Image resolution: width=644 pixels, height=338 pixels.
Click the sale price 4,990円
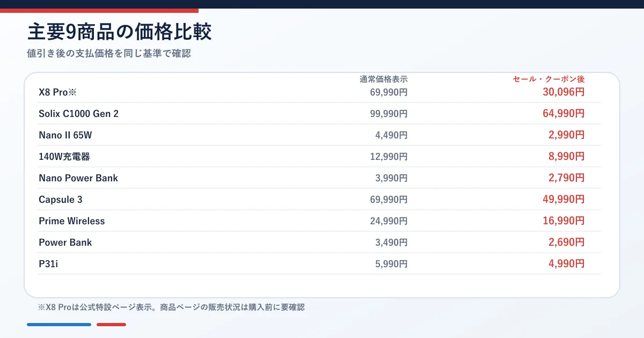[x=566, y=264]
